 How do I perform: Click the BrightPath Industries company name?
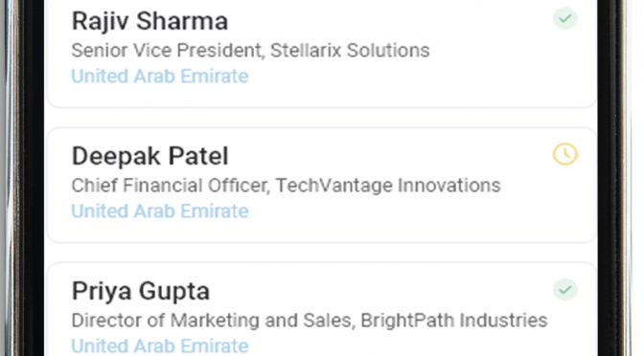coord(454,321)
